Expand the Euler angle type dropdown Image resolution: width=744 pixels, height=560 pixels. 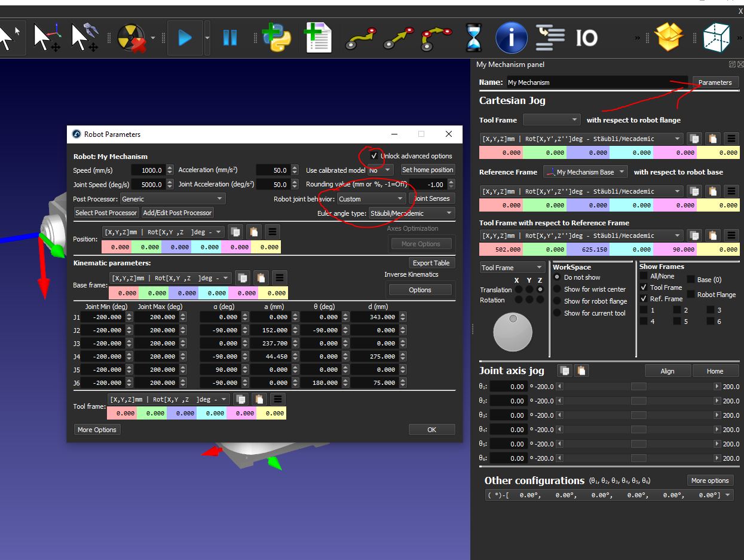[411, 213]
